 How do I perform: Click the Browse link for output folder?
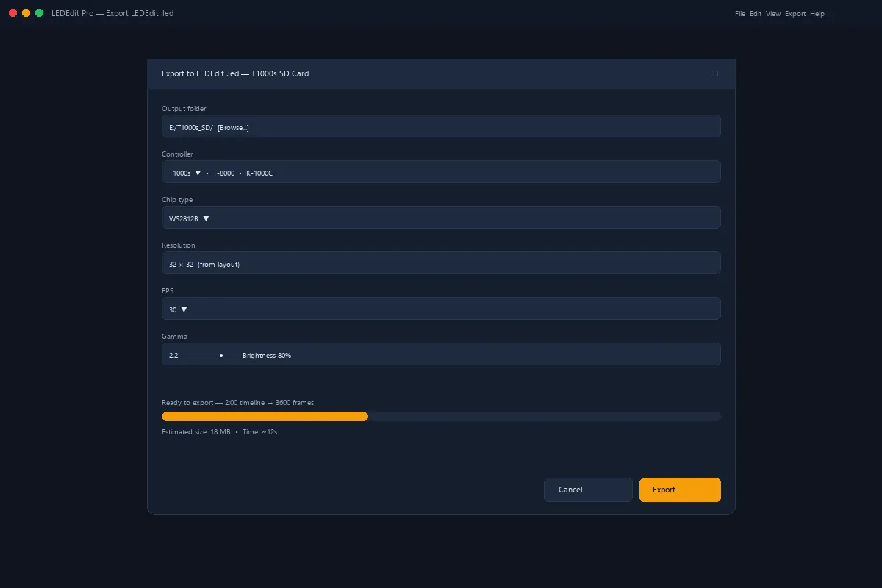[x=233, y=127]
